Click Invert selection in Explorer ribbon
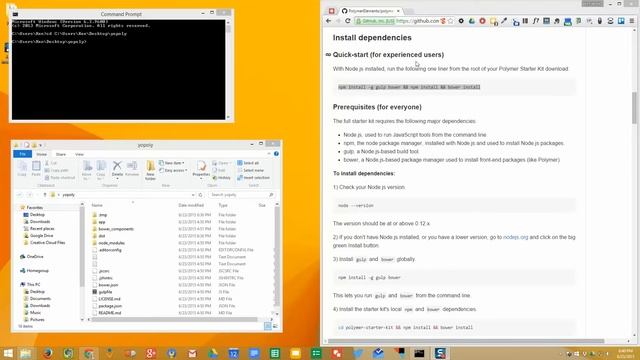Viewport: 640px width, 360px height. [253, 178]
